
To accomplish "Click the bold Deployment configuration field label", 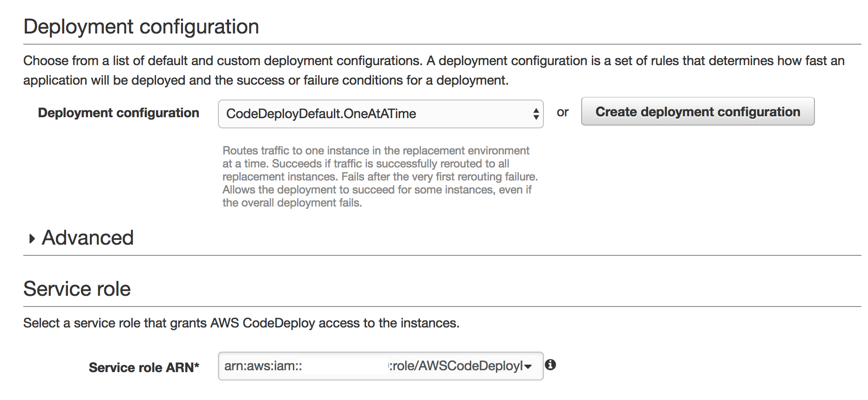I will (118, 113).
